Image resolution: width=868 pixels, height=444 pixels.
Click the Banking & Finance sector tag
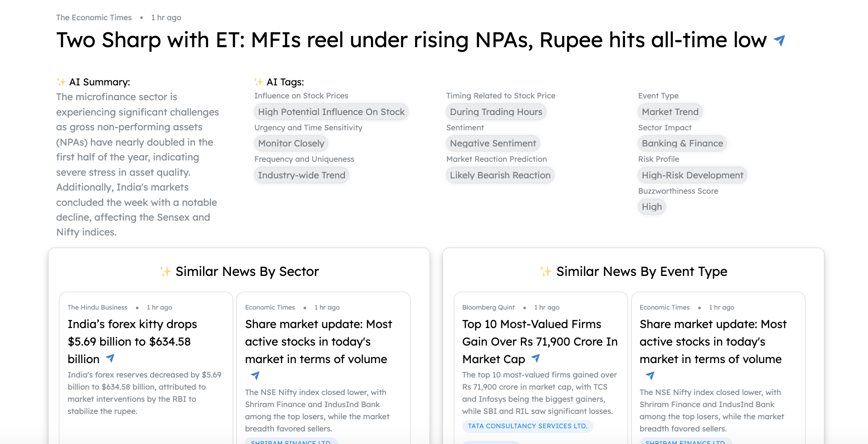click(x=682, y=143)
